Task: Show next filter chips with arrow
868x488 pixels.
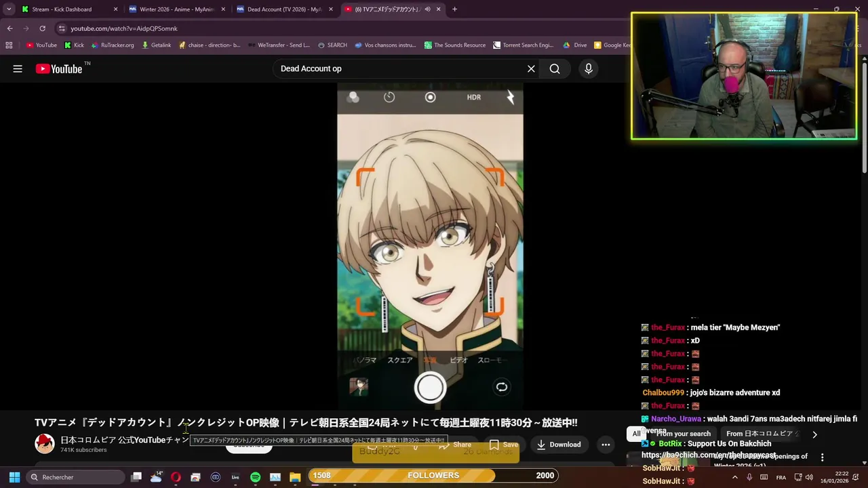Action: click(x=814, y=434)
